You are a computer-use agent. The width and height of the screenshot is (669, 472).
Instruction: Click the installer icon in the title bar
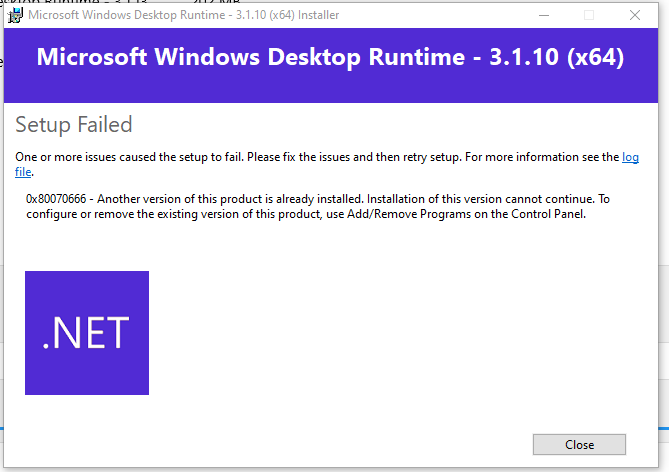click(16, 15)
